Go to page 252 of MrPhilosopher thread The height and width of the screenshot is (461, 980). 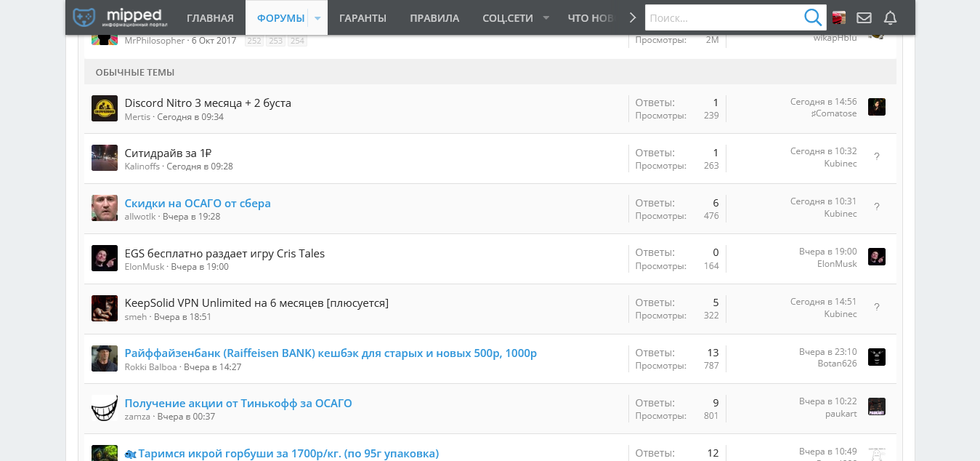[254, 41]
